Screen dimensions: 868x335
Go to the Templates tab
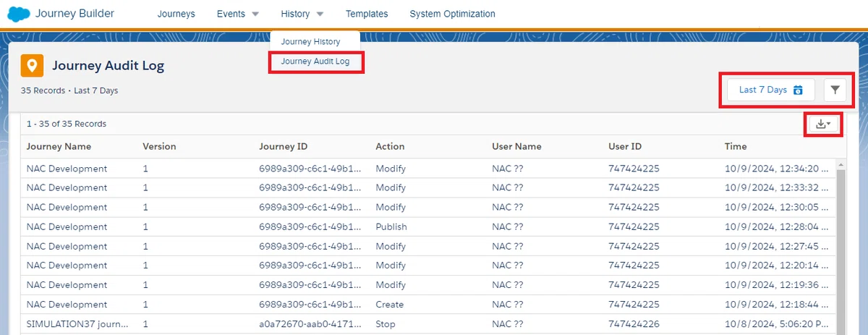[x=367, y=14]
